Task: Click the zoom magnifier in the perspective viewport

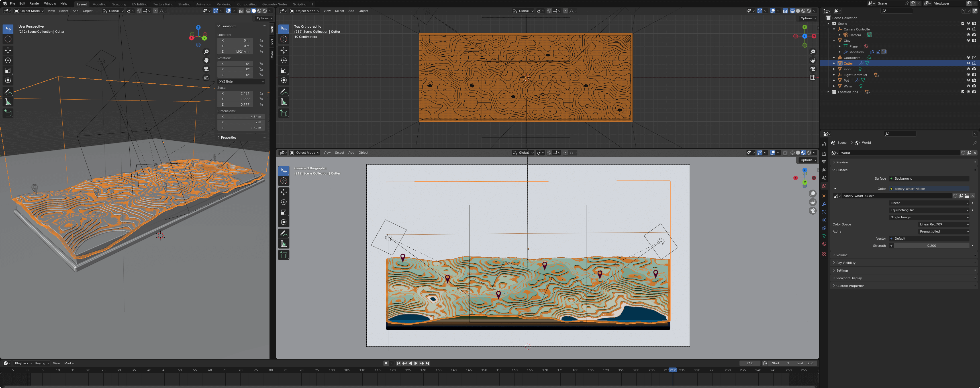Action: point(206,52)
